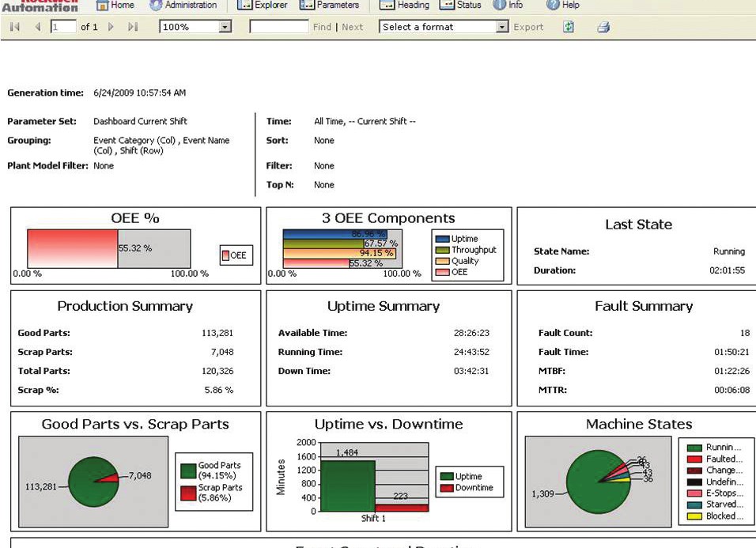This screenshot has height=548, width=756.
Task: Click the blue Uptime legend swatch
Action: tap(442, 239)
